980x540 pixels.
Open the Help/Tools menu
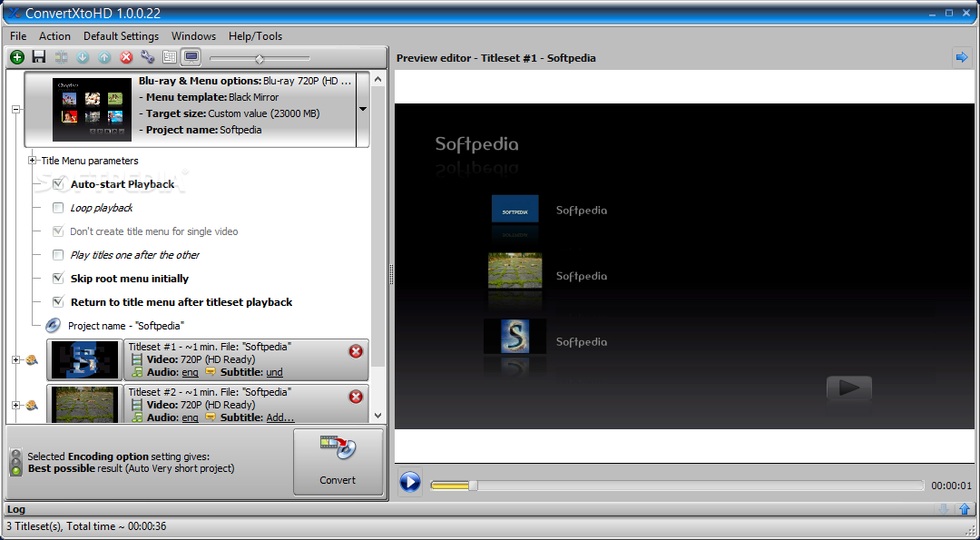(255, 36)
